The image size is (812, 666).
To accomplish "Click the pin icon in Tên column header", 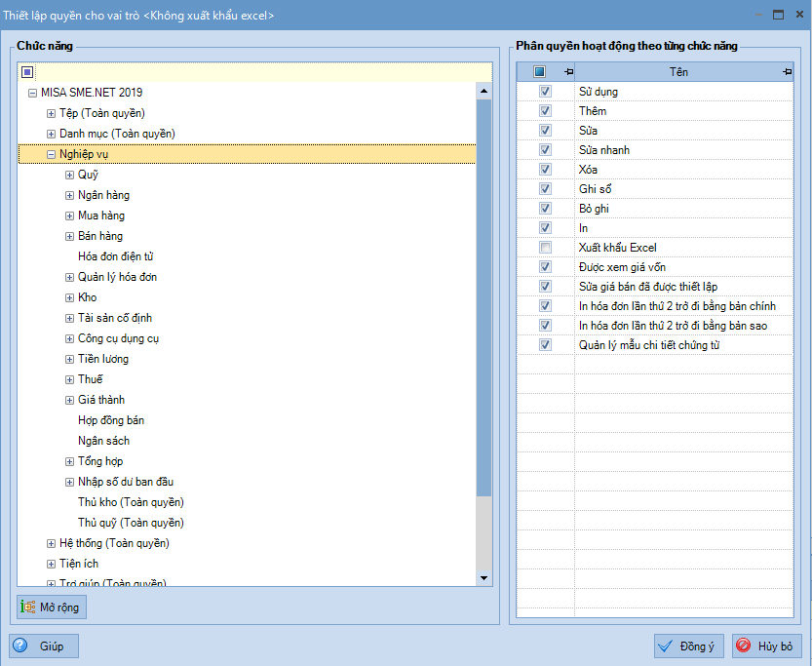I will 788,72.
